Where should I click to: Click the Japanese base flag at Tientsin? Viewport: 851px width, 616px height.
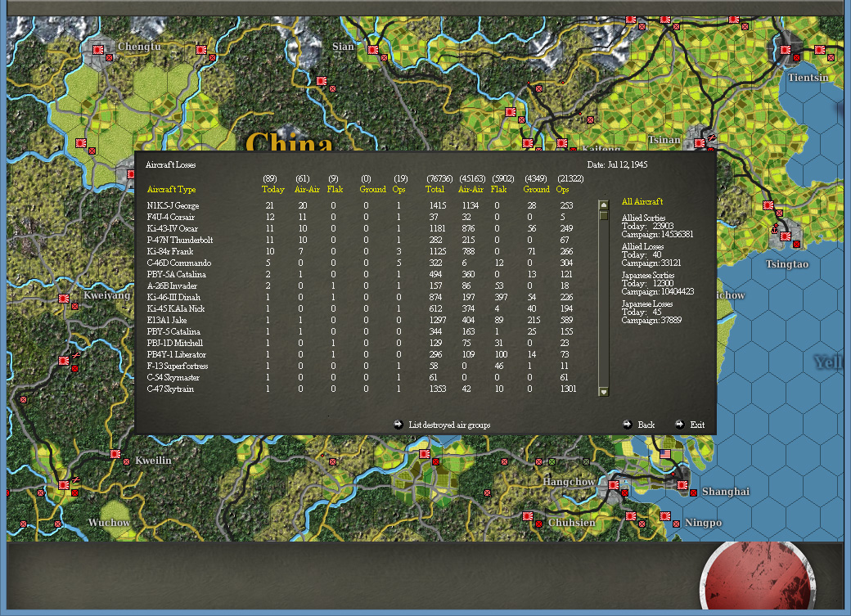[x=786, y=49]
